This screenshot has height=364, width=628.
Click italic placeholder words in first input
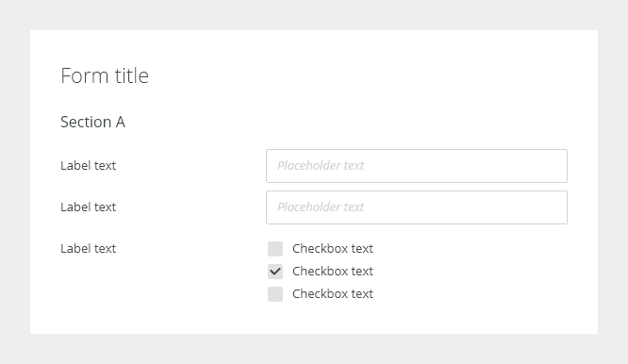tap(321, 166)
